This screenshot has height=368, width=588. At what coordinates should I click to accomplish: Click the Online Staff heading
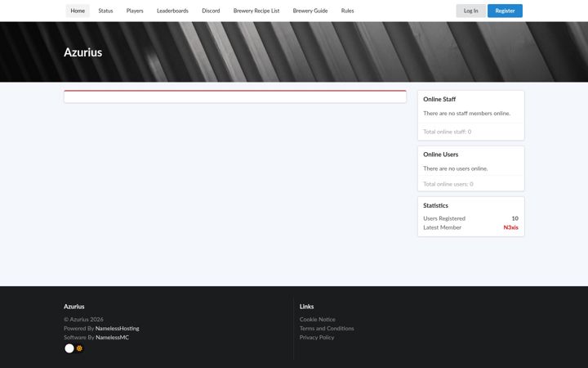(x=439, y=99)
